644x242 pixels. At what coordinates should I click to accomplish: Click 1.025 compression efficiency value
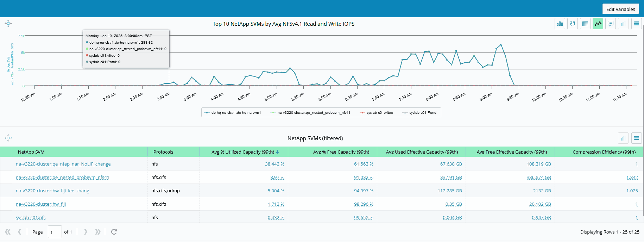pyautogui.click(x=632, y=191)
